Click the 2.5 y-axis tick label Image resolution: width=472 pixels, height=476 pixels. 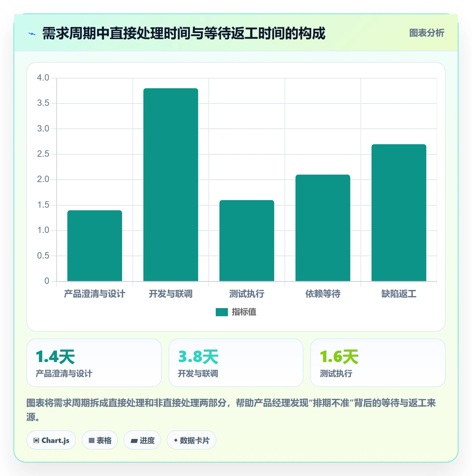(43, 154)
